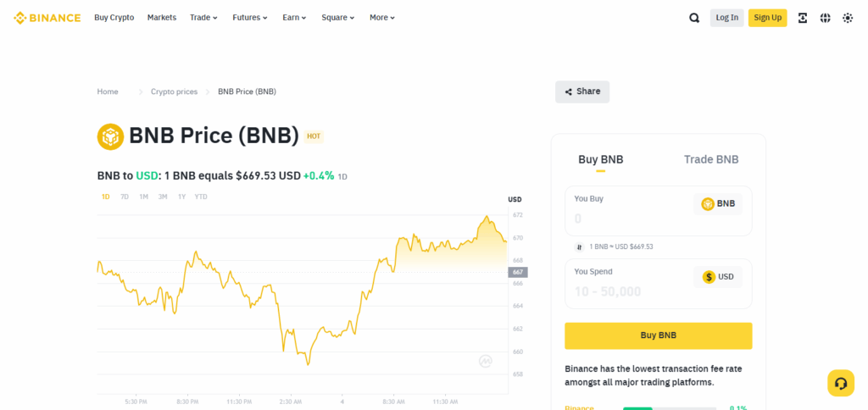Click the download app icon
The height and width of the screenshot is (410, 868).
coord(802,17)
